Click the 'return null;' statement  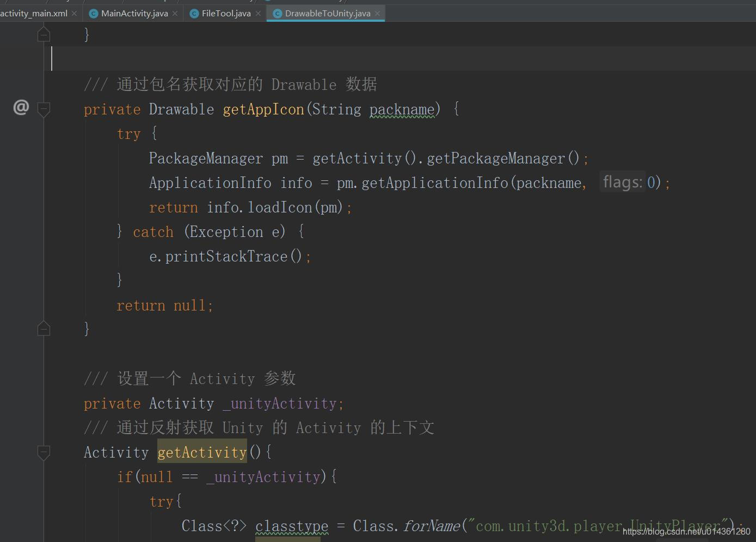coord(164,306)
